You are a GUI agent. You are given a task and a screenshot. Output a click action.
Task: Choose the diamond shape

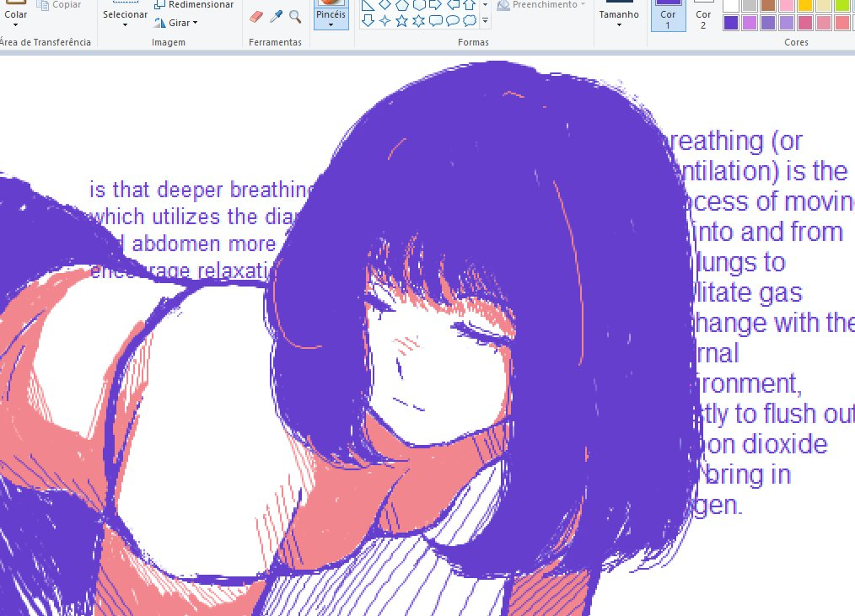[x=385, y=5]
